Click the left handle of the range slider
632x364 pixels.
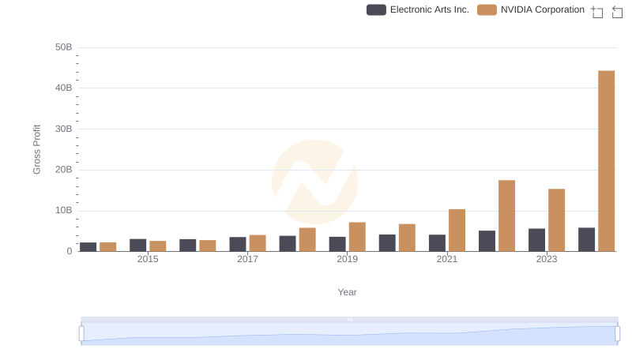81,334
